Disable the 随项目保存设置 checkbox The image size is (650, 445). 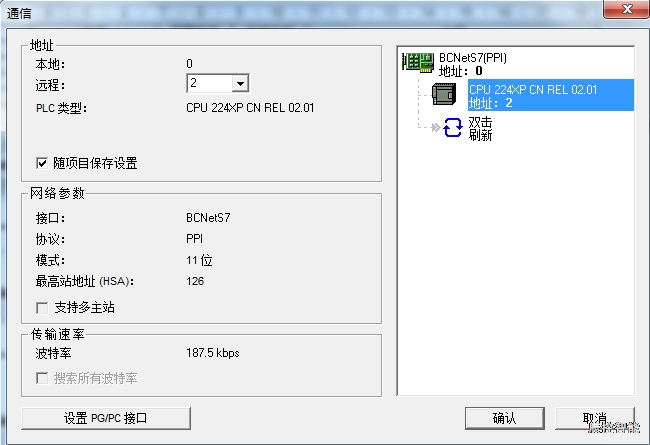coord(42,163)
